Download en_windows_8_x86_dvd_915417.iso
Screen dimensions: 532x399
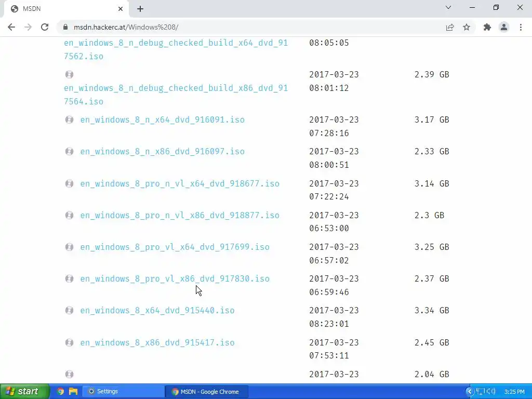tap(157, 342)
